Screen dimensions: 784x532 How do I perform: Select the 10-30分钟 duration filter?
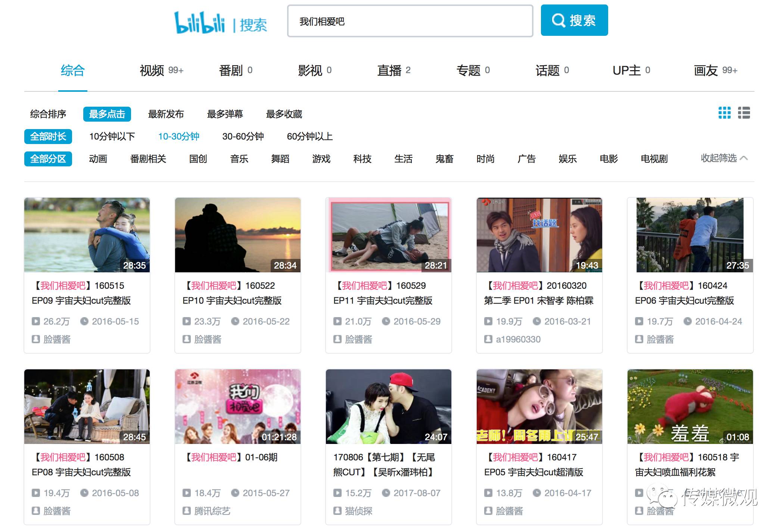point(178,137)
